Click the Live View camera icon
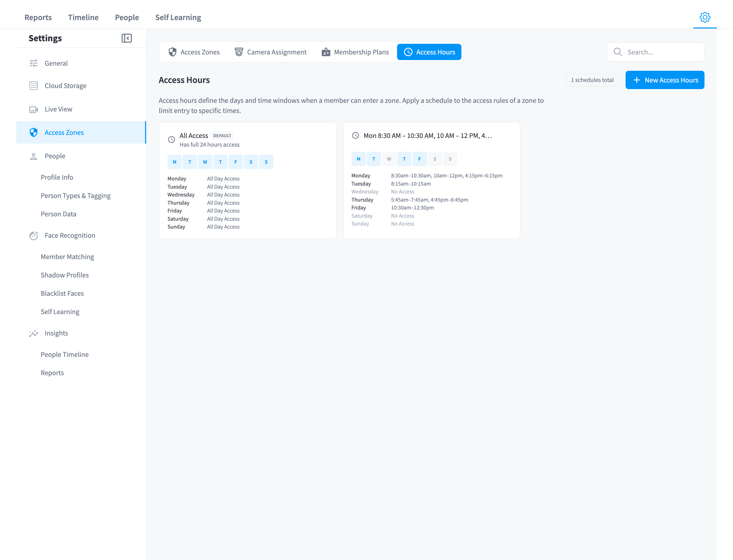This screenshot has height=560, width=733. 34,109
